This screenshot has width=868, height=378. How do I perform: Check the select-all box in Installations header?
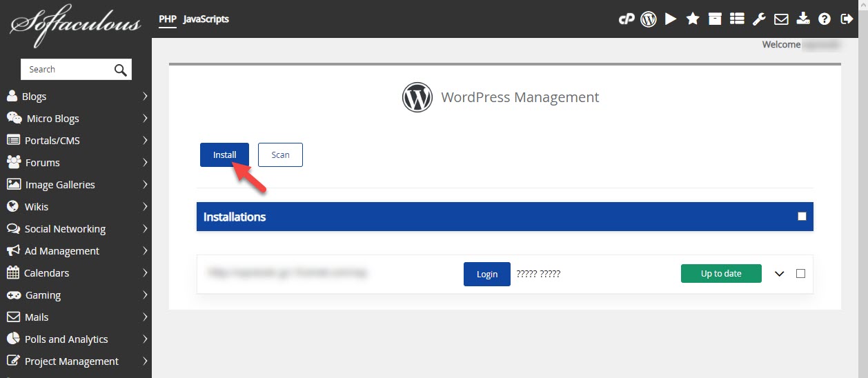point(802,217)
